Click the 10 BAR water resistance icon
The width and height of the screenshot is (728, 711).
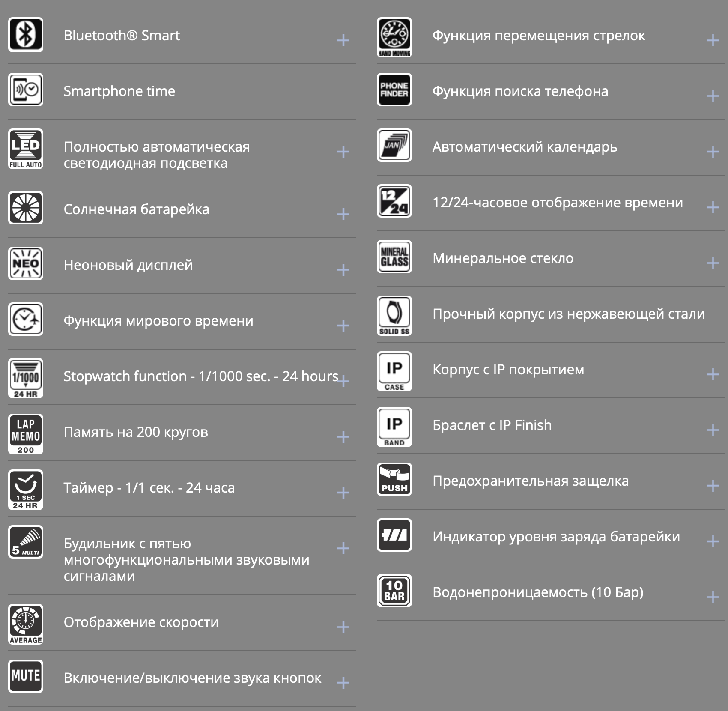[x=394, y=591]
